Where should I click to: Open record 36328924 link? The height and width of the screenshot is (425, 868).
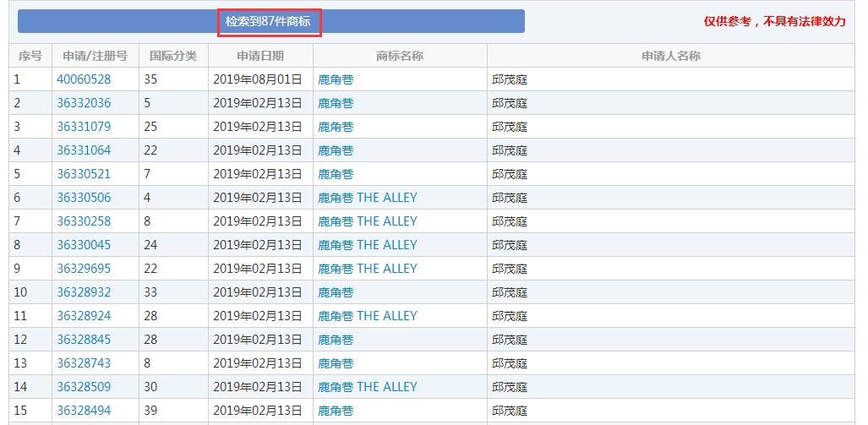[84, 316]
